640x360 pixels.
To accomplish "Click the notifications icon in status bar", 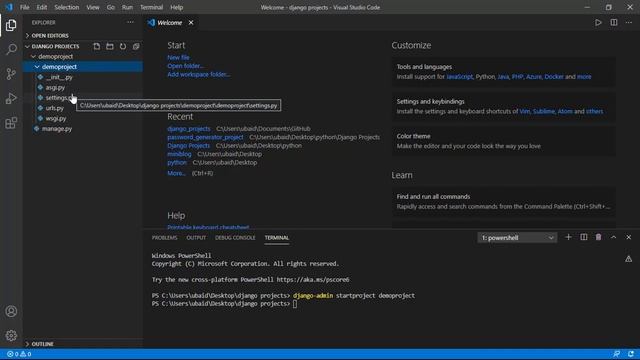I will (631, 354).
